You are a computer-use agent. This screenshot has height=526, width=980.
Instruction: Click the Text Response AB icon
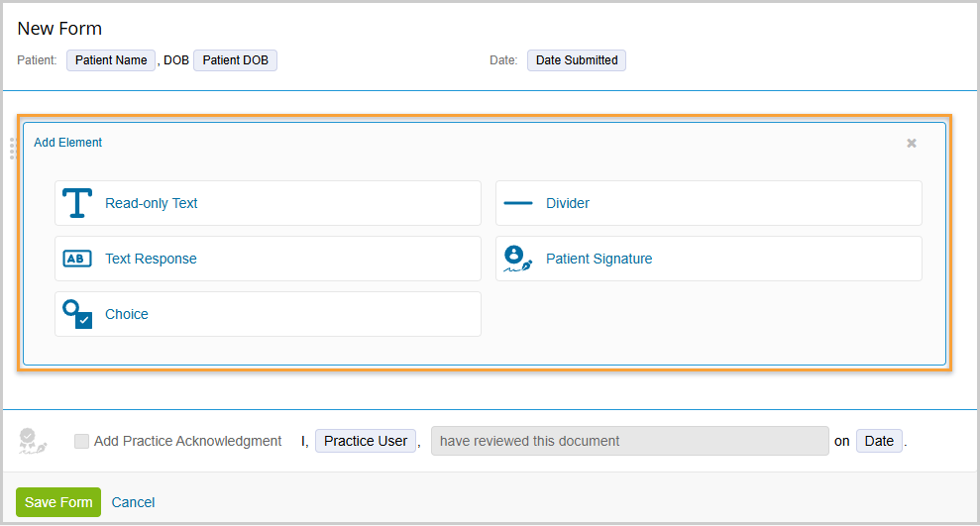pyautogui.click(x=76, y=259)
